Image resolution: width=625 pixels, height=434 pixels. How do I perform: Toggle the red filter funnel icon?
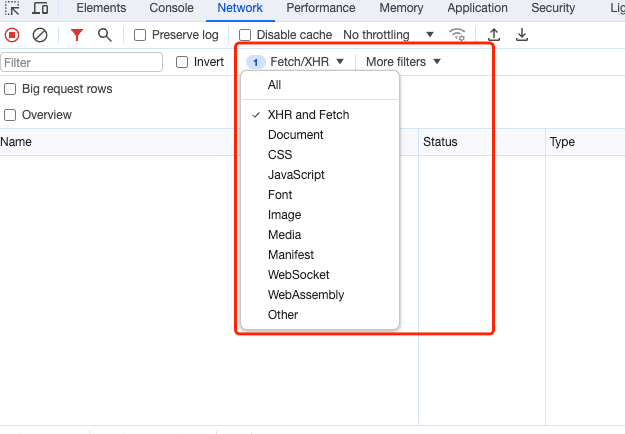tap(77, 35)
